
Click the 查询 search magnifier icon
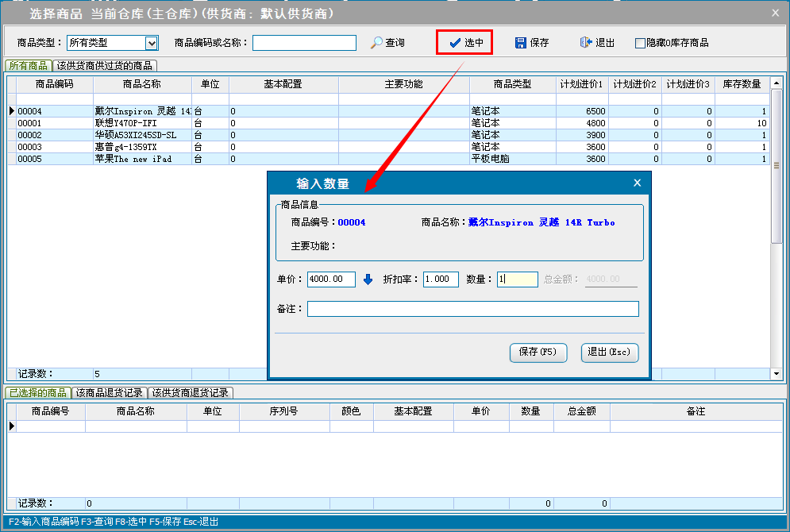pos(377,43)
